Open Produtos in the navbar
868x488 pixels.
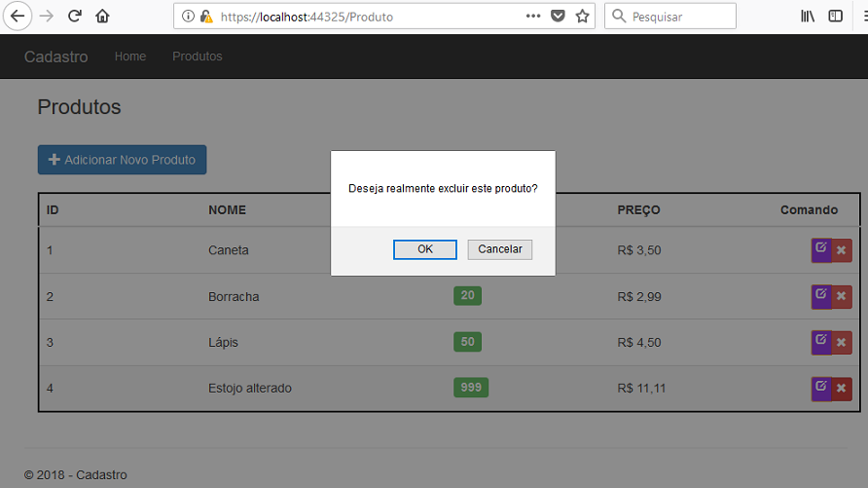coord(198,56)
